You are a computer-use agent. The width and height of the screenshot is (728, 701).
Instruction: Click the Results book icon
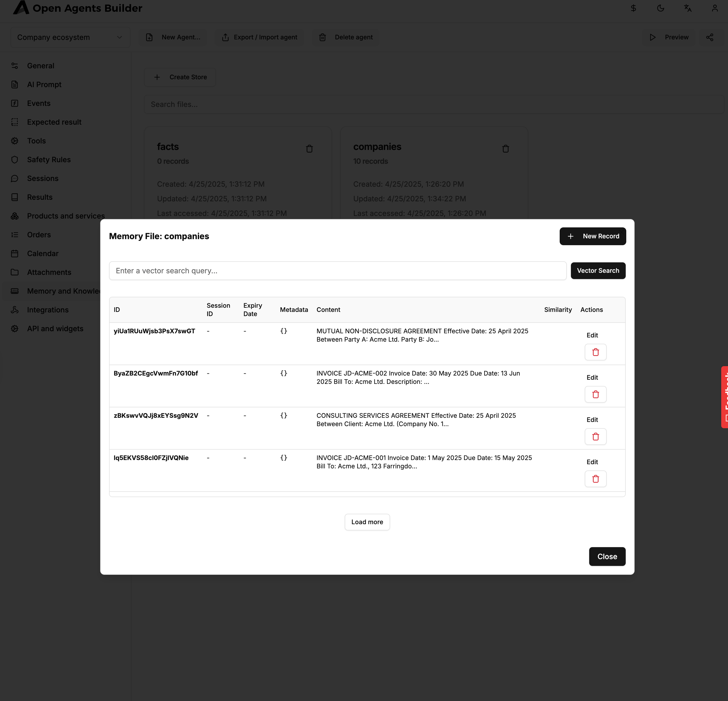tap(15, 197)
